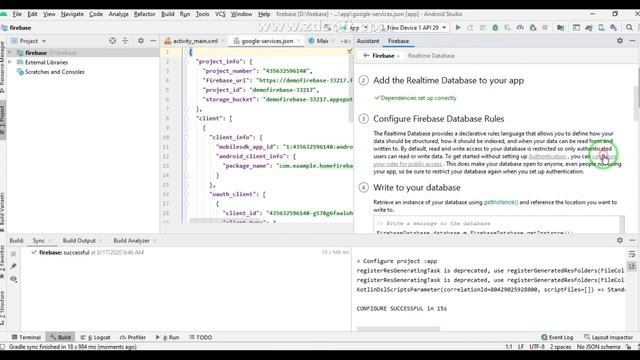Image resolution: width=640 pixels, height=360 pixels.
Task: Fold the "client_info" JSON block
Action: coord(186,138)
